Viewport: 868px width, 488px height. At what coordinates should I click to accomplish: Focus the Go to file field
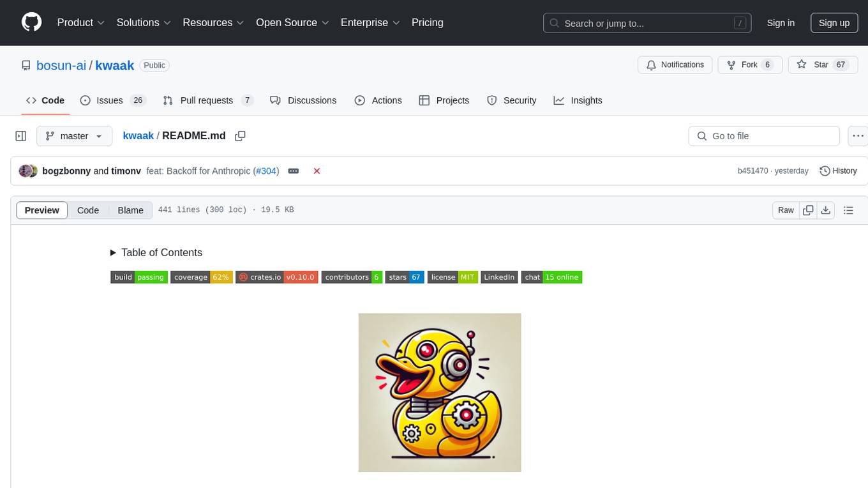point(764,136)
